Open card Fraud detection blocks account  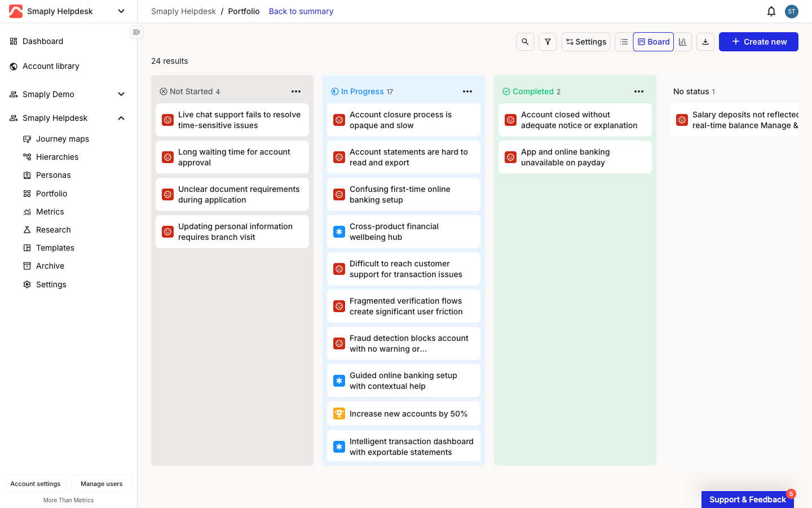(404, 343)
